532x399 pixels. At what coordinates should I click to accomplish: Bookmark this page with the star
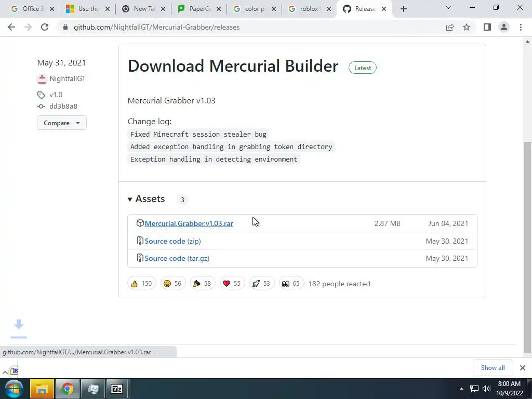[x=467, y=27]
